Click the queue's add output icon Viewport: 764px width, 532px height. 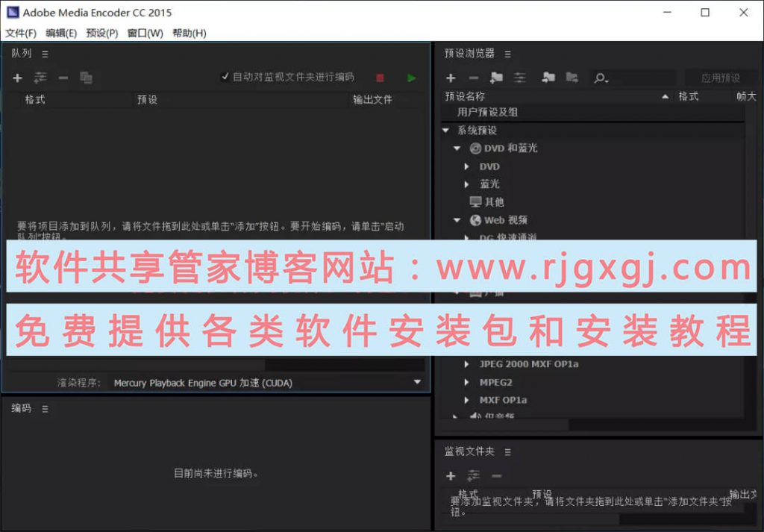coord(40,78)
